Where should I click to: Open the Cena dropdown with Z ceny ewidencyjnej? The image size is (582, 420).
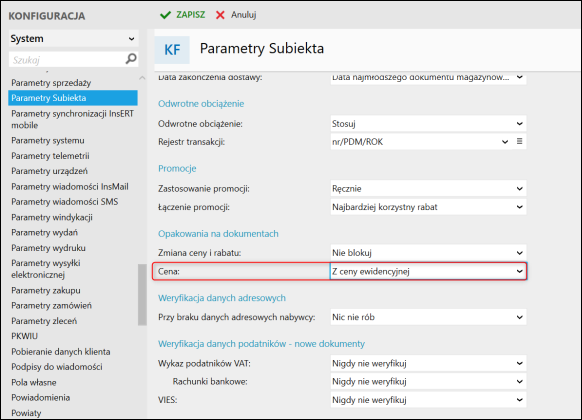click(x=428, y=271)
